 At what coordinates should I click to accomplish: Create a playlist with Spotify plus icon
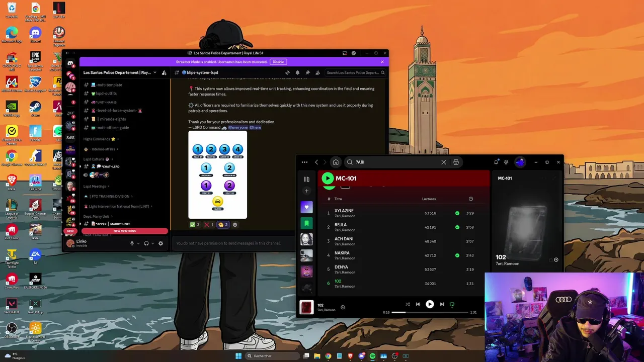click(x=306, y=191)
